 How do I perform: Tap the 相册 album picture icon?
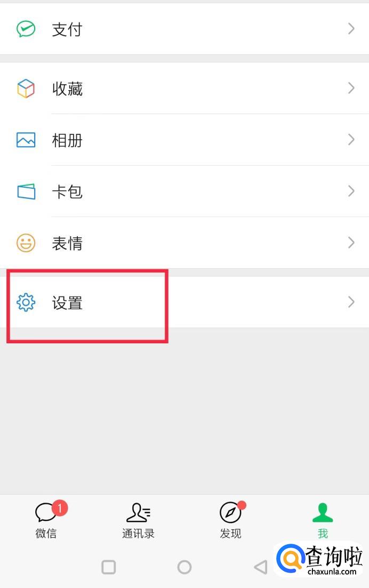(x=26, y=140)
